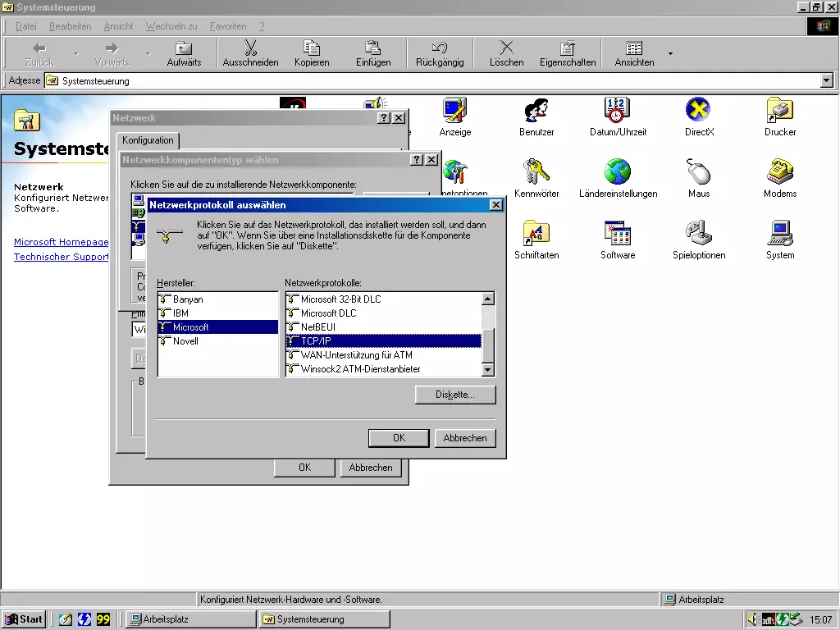This screenshot has width=840, height=630.
Task: Open the Bearbeiten menu
Action: click(71, 26)
